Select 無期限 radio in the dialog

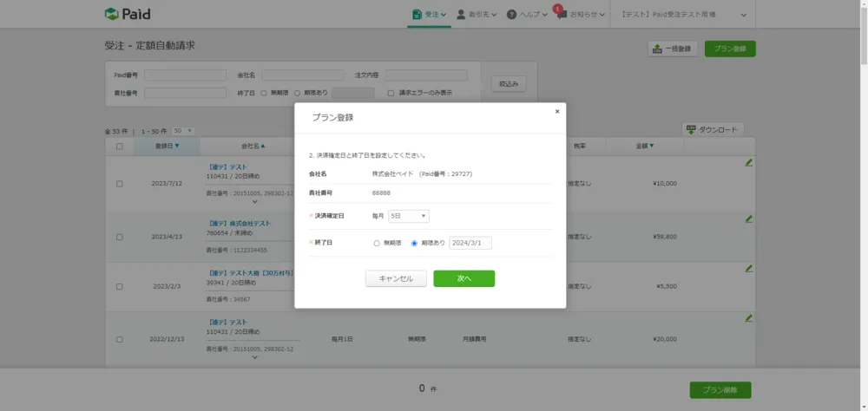pyautogui.click(x=377, y=243)
